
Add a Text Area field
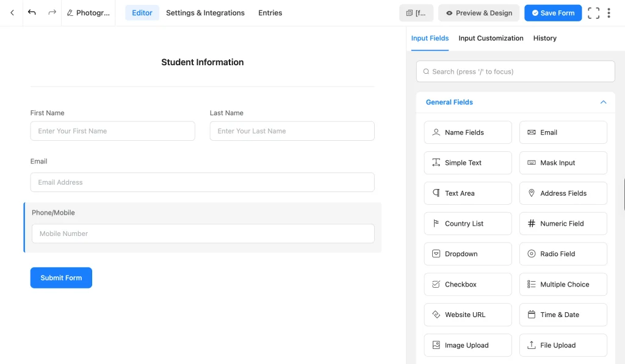tap(468, 193)
